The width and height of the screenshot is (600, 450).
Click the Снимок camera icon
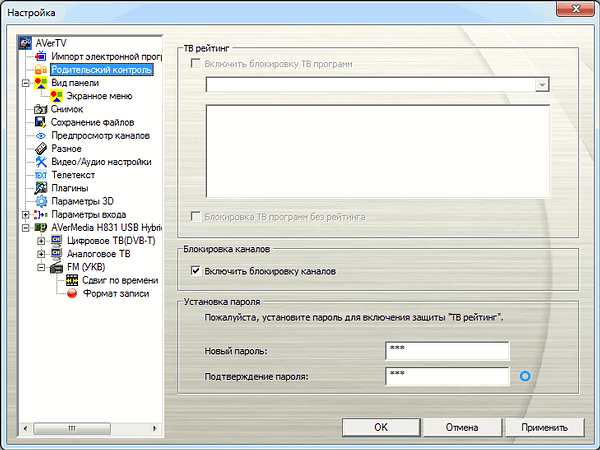41,109
